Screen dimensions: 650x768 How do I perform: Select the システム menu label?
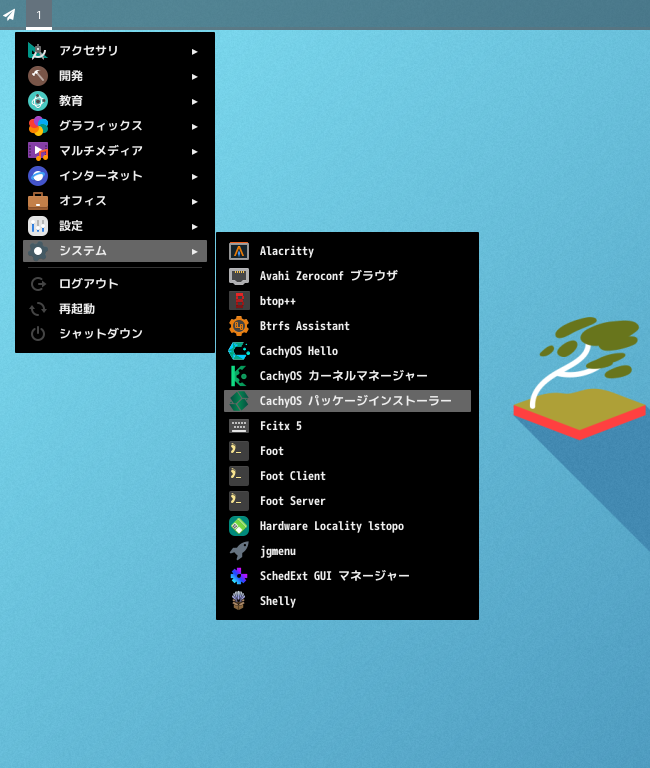tap(82, 250)
